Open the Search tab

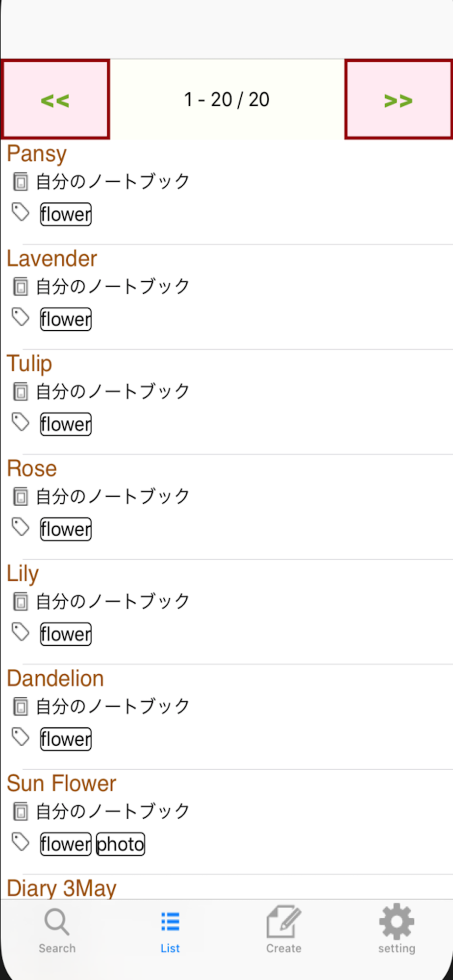coord(57,930)
